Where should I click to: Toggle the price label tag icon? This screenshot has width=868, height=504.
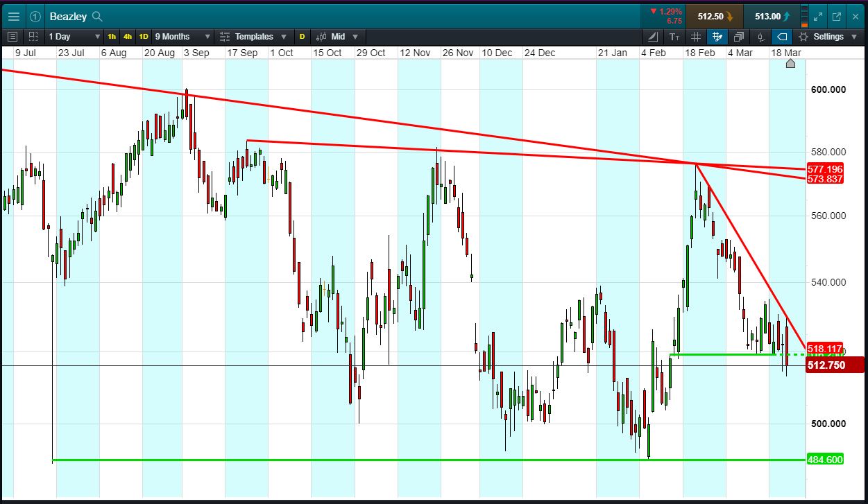pyautogui.click(x=782, y=36)
